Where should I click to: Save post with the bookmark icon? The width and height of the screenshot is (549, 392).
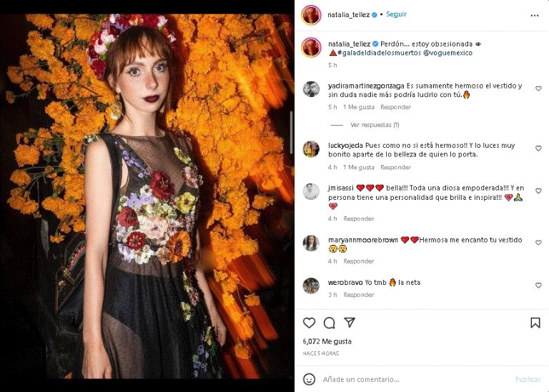535,323
